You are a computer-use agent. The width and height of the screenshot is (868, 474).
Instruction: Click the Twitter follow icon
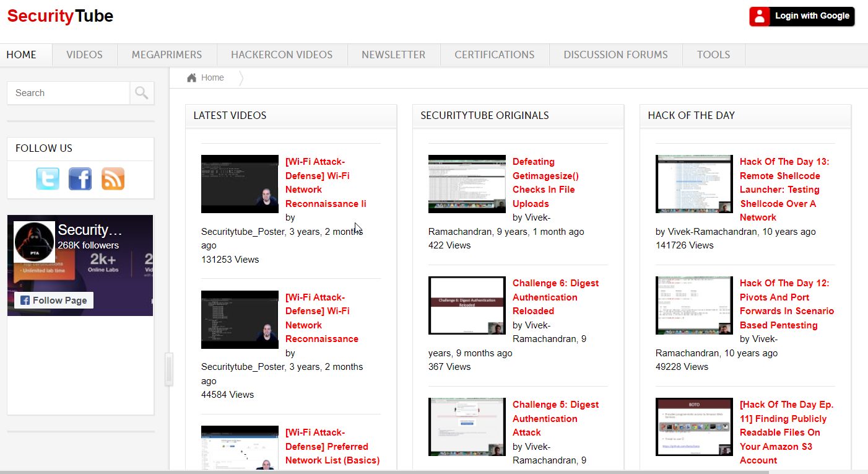48,179
